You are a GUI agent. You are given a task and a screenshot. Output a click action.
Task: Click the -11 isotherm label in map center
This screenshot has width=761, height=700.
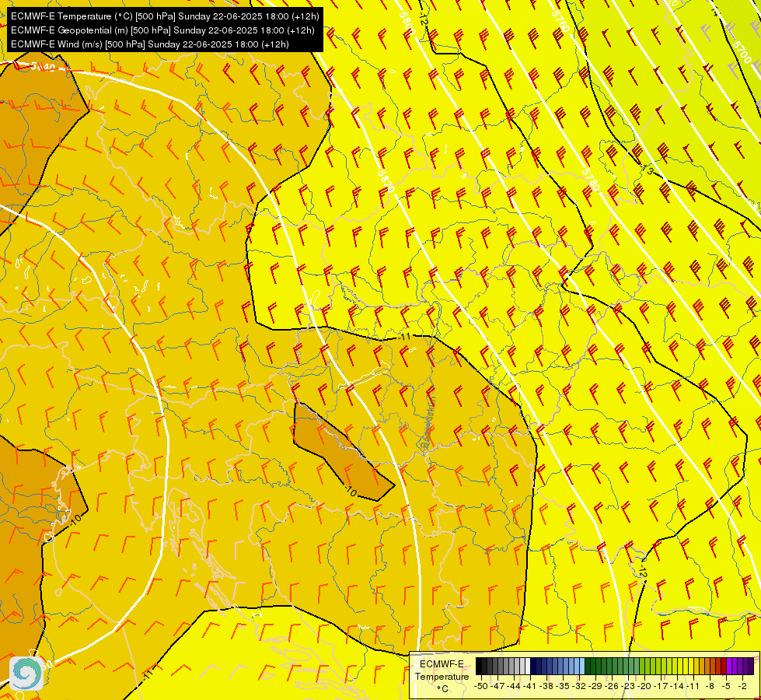pos(405,336)
